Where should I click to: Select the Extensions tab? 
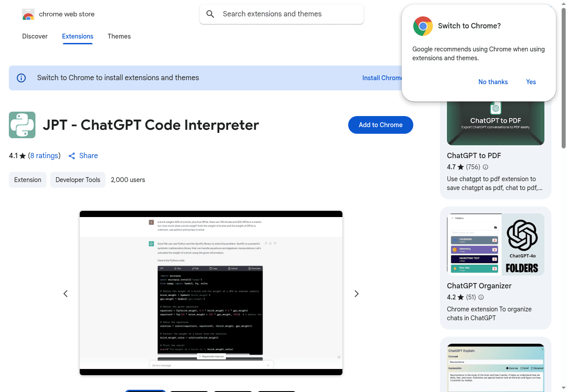78,36
